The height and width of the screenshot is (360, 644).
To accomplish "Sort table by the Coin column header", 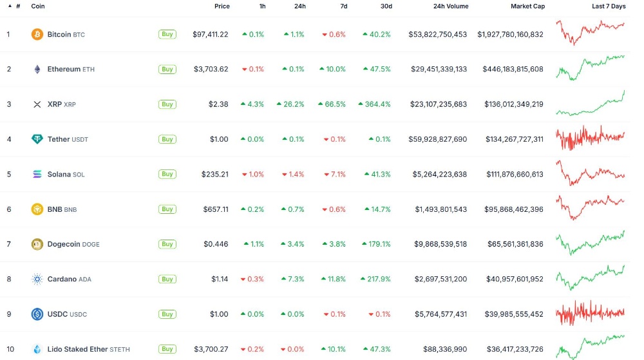I will point(38,6).
